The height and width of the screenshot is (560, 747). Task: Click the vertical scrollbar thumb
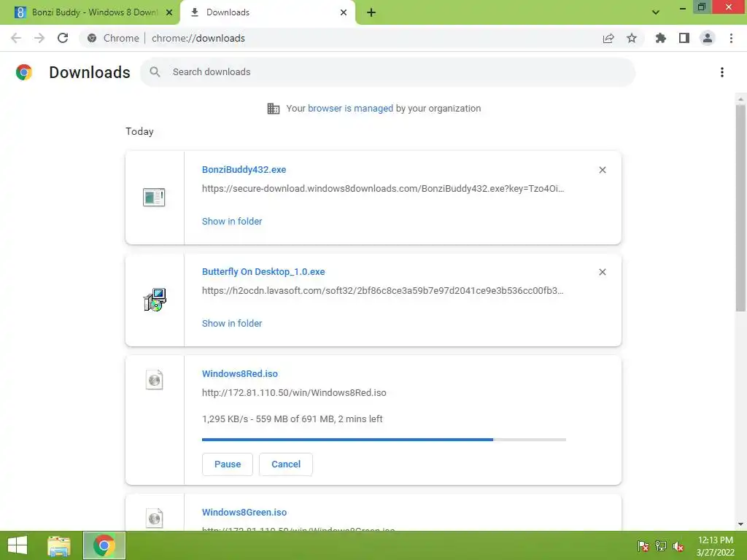(740, 208)
